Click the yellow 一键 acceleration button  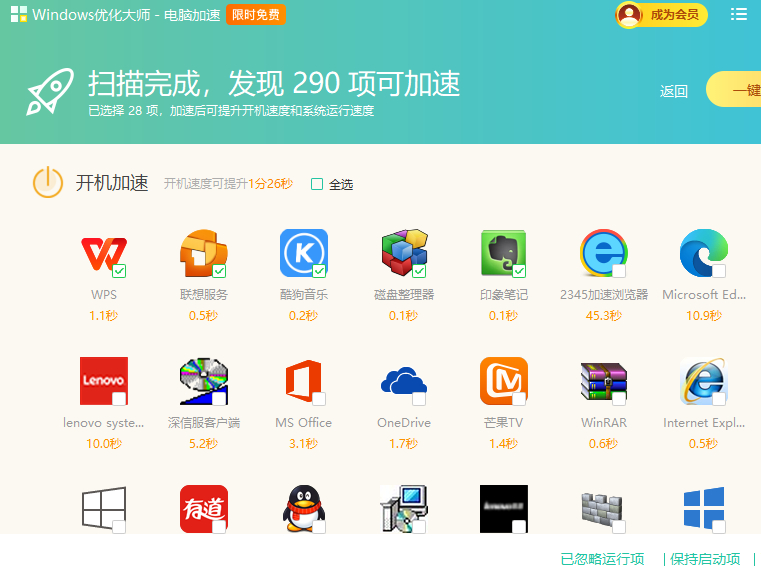click(733, 89)
